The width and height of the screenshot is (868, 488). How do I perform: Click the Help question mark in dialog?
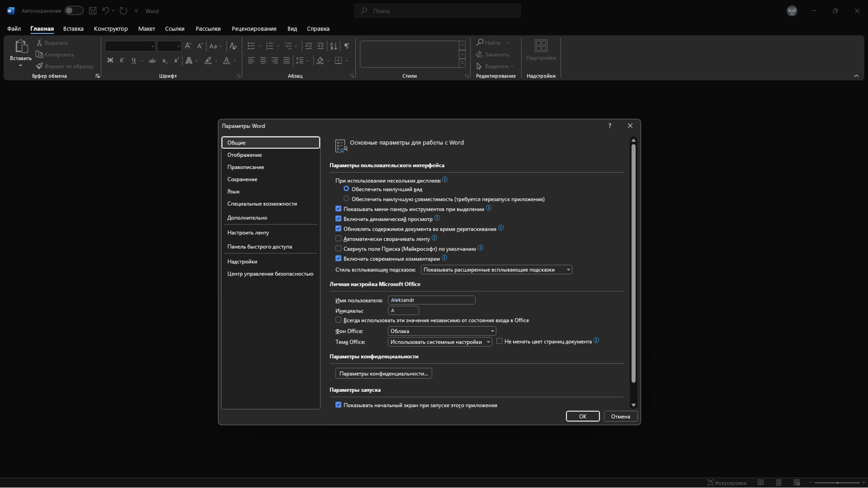tap(609, 126)
